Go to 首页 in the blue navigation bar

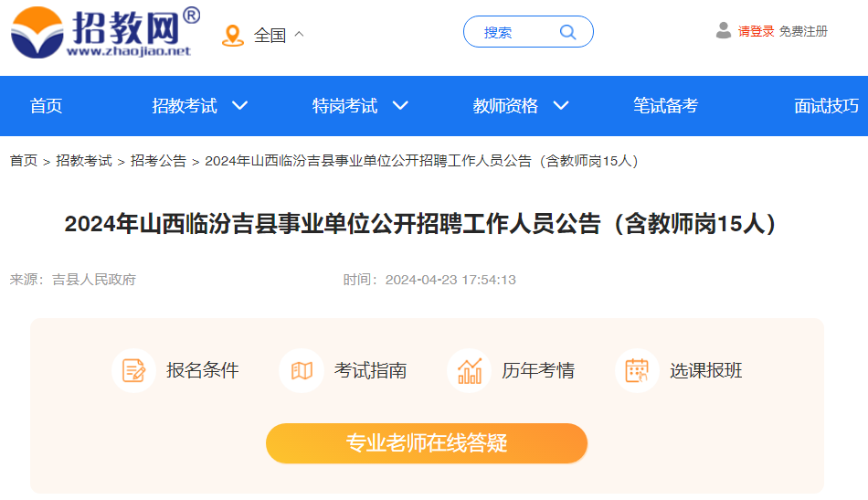pos(46,106)
